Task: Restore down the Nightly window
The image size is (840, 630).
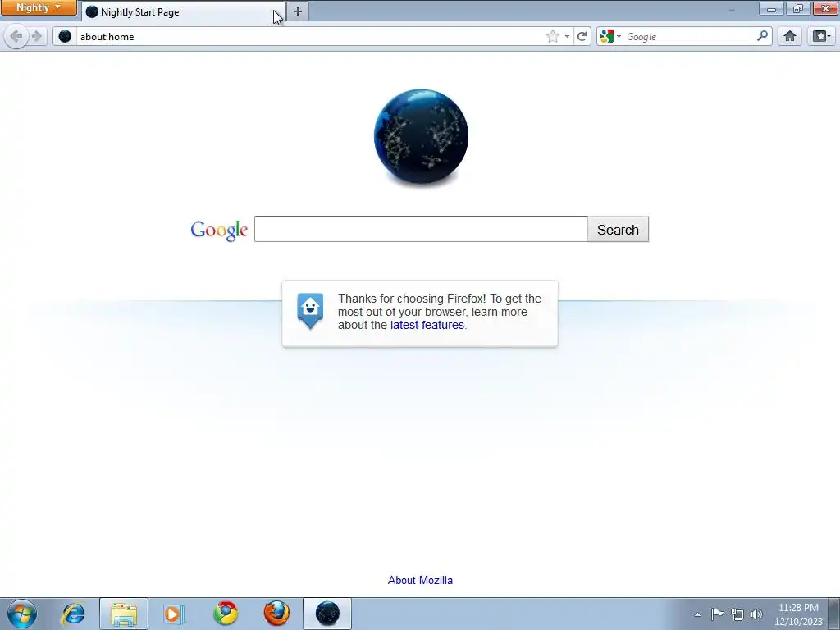Action: pyautogui.click(x=798, y=9)
